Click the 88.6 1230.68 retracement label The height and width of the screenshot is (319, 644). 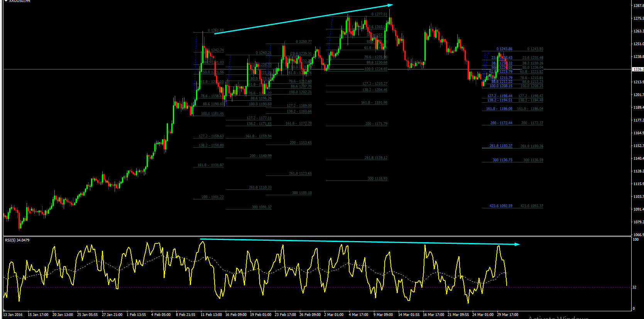pos(377,62)
